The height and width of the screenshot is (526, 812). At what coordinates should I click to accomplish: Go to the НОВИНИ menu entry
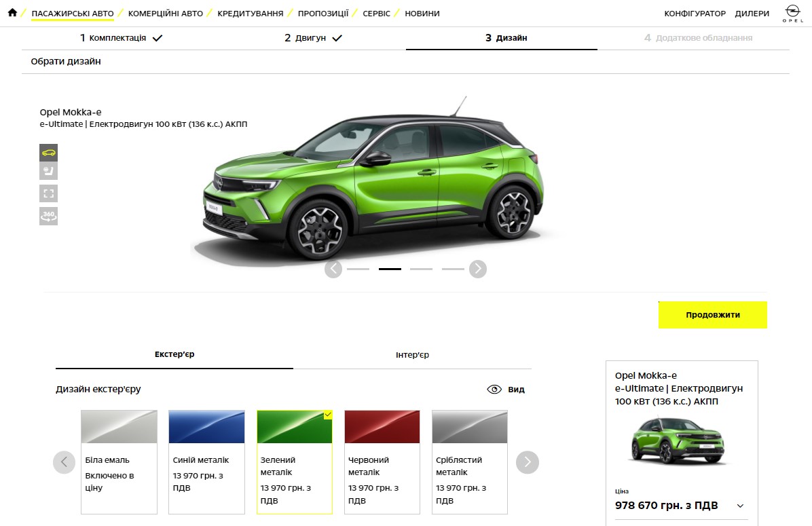(422, 12)
